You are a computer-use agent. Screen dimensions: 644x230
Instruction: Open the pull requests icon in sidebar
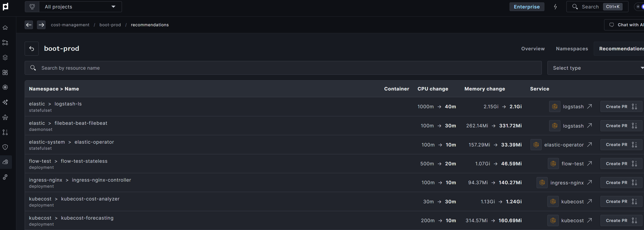pos(5,132)
